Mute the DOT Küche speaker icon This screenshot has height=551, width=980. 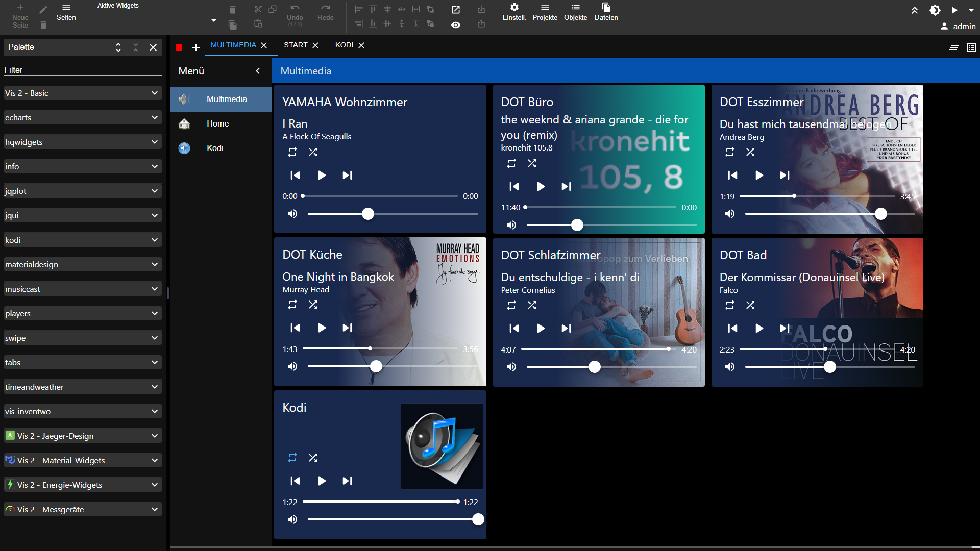point(292,366)
